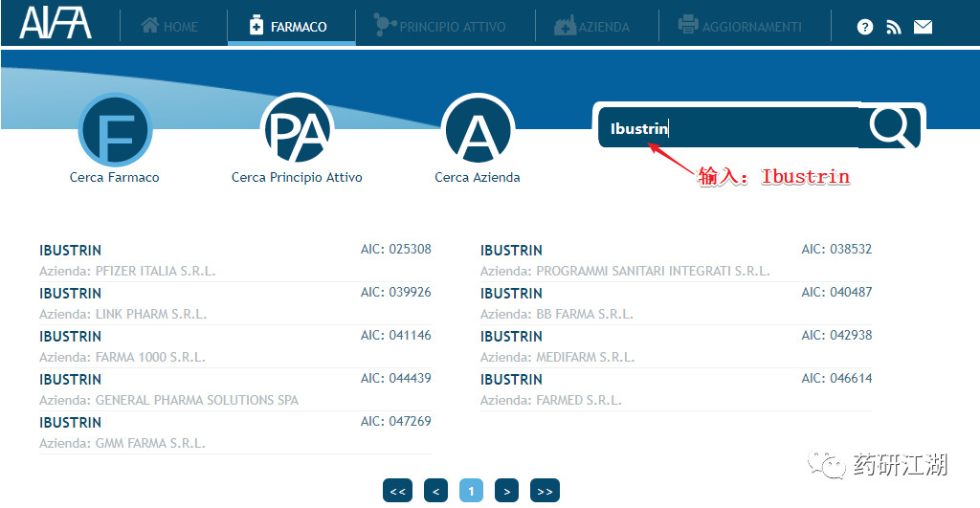Open IBUSTRIN result from GMM FARMA
Screen dimensions: 980x508
235,432
